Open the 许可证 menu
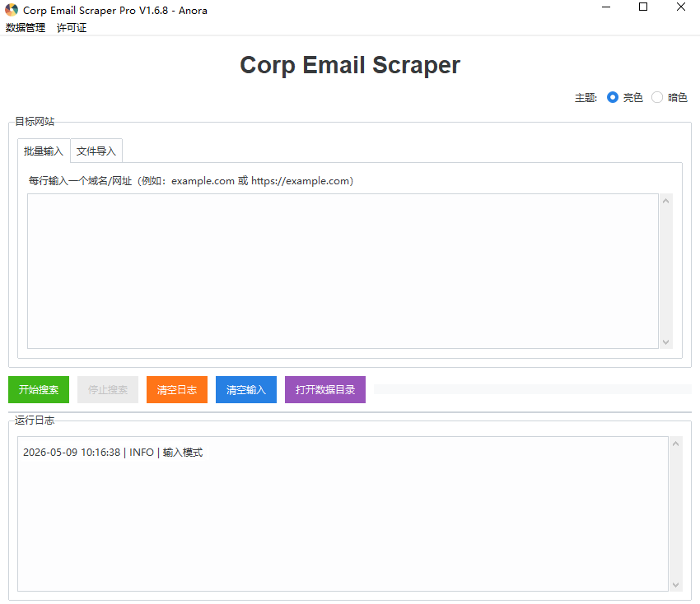700x604 pixels. tap(72, 28)
